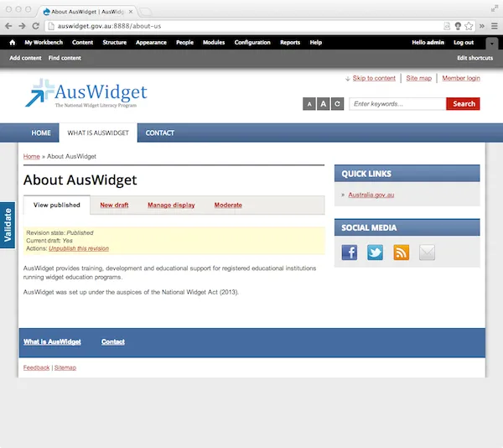
Task: Select the larger text size A button
Action: (x=324, y=104)
